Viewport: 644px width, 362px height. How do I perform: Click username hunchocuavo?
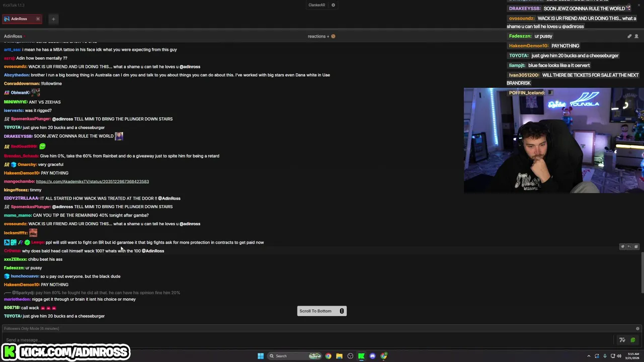point(25,276)
